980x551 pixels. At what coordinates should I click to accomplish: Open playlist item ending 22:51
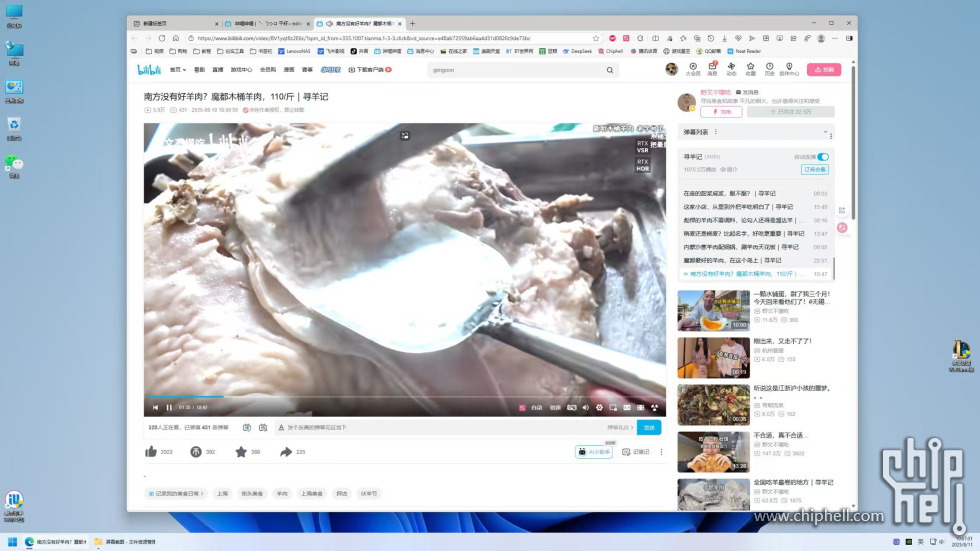pos(755,261)
